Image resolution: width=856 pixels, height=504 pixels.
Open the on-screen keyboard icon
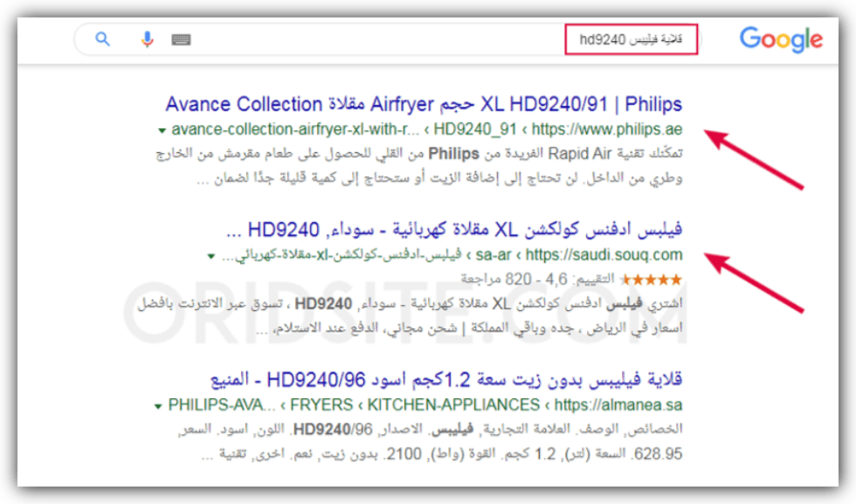182,39
